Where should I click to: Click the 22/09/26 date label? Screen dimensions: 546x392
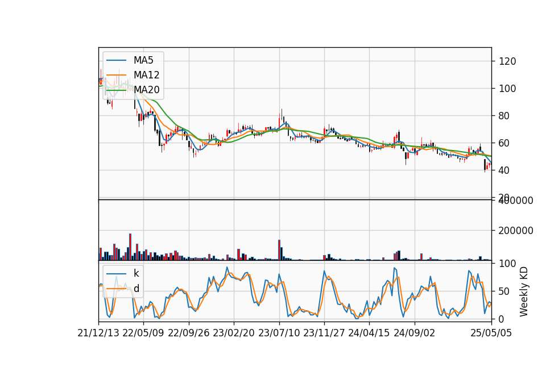tap(189, 333)
